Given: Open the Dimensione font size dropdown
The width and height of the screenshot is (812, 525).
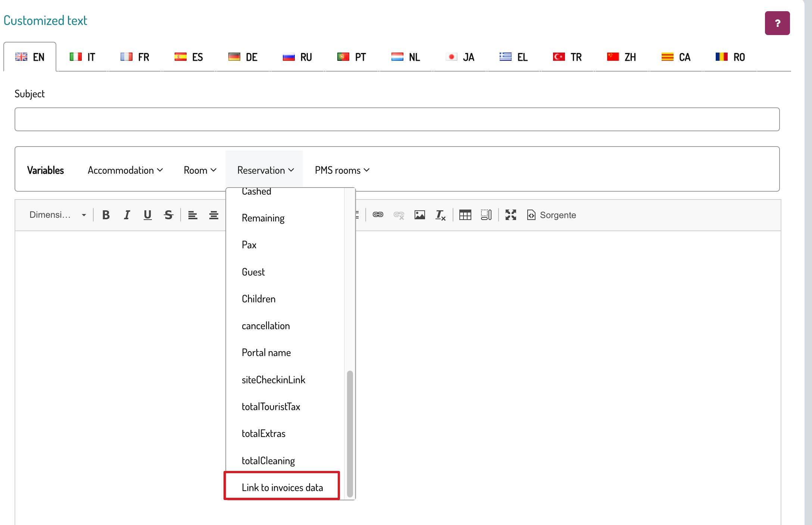Looking at the screenshot, I should 58,215.
